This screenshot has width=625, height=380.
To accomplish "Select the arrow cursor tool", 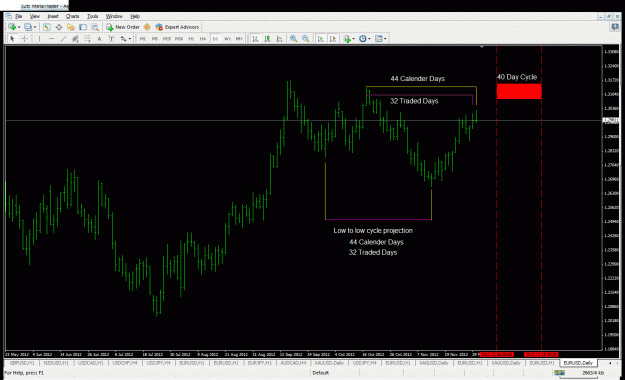I will pyautogui.click(x=12, y=39).
